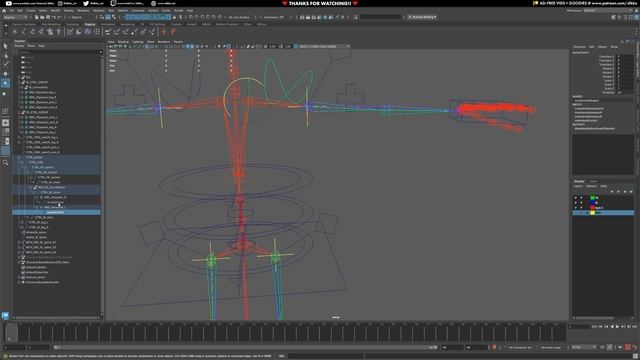Open the viewport Shading menu

pyautogui.click(x=123, y=42)
